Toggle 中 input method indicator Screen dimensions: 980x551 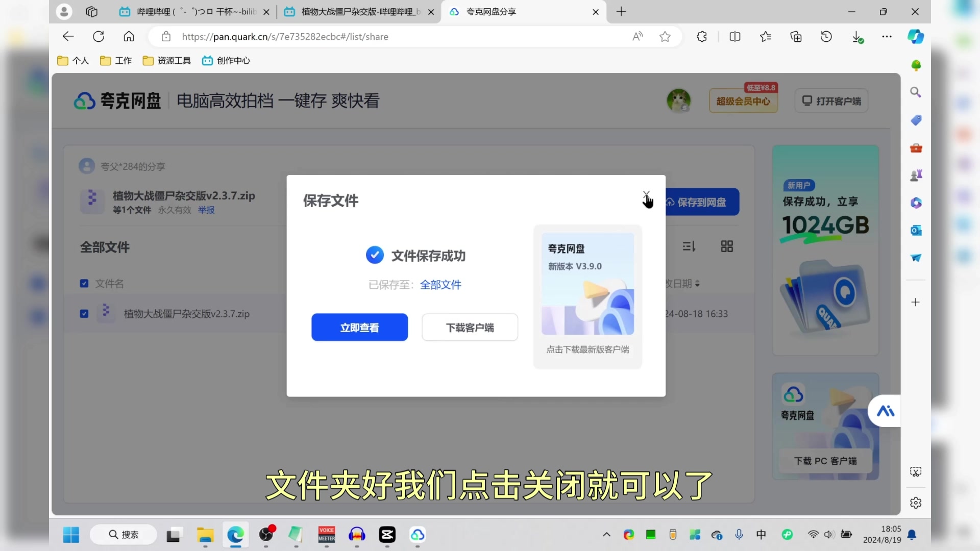click(x=761, y=534)
